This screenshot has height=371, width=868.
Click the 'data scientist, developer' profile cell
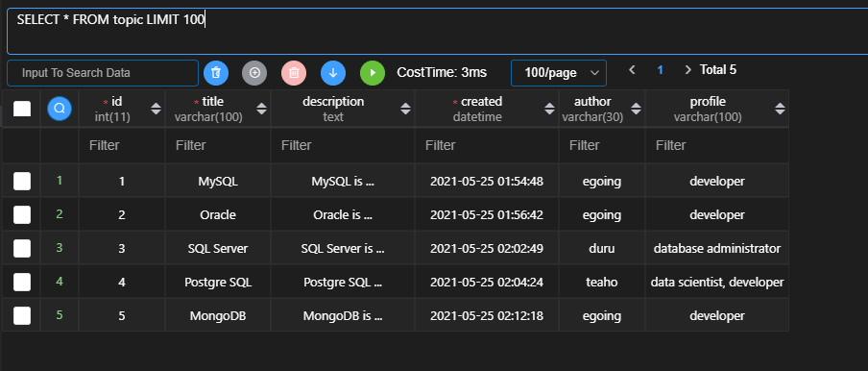717,283
